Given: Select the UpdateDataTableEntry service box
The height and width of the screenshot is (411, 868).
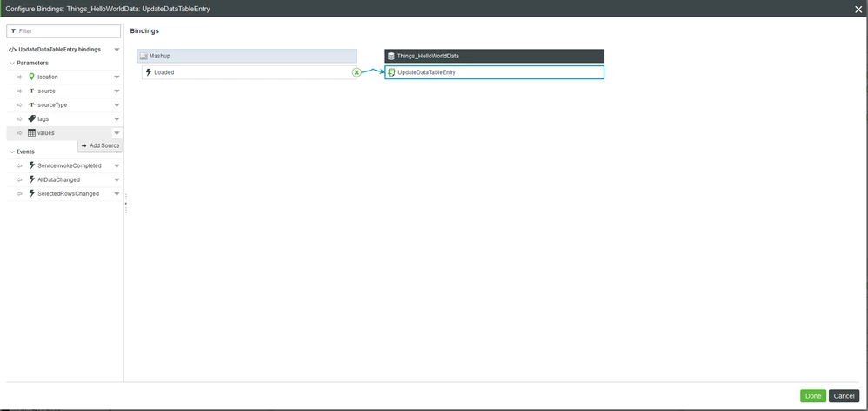Looking at the screenshot, I should point(494,72).
